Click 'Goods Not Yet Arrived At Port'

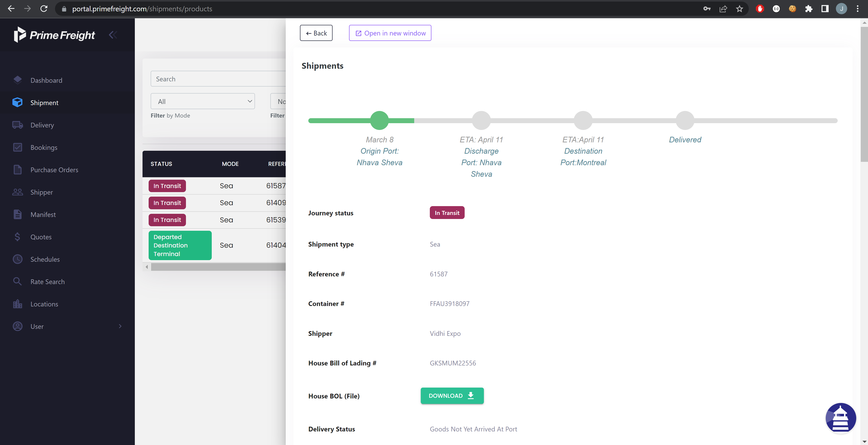(x=473, y=429)
